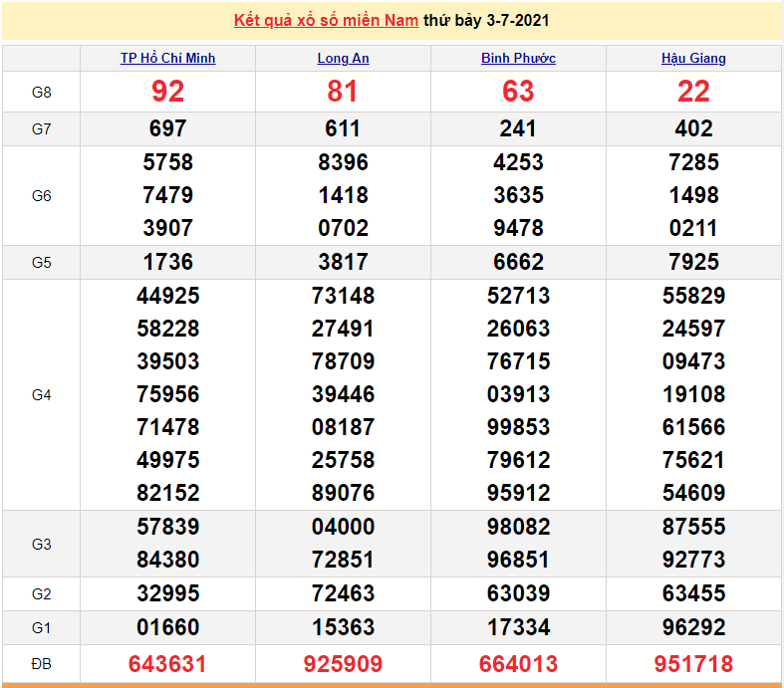Viewport: 784px width, 688px height.
Task: Select G5 number 3817
Action: click(343, 262)
